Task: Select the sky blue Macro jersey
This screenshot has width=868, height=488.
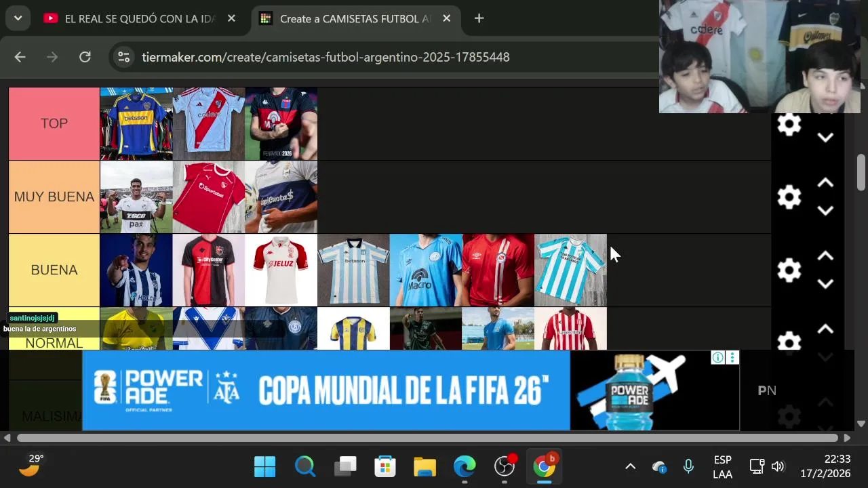Action: point(426,270)
